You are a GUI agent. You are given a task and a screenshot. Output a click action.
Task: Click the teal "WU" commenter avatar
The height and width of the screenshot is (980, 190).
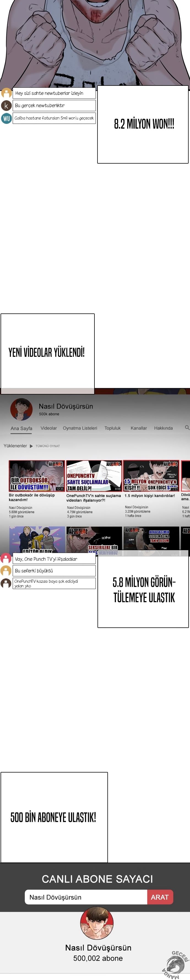click(x=6, y=118)
